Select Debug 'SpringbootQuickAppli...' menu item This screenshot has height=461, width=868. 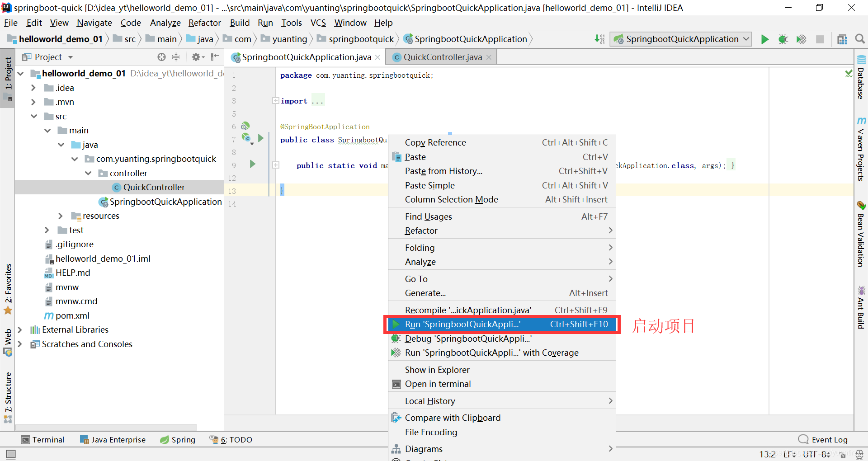tap(502, 339)
